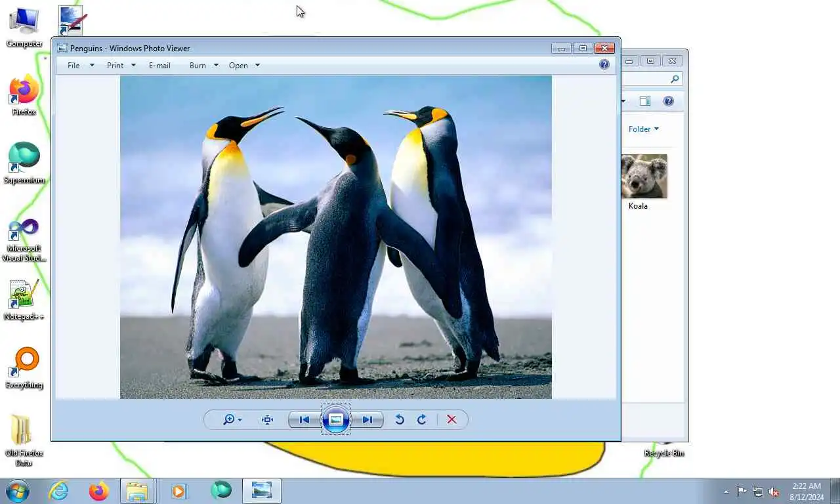
Task: Rotate photo counterclockwise
Action: [x=399, y=420]
